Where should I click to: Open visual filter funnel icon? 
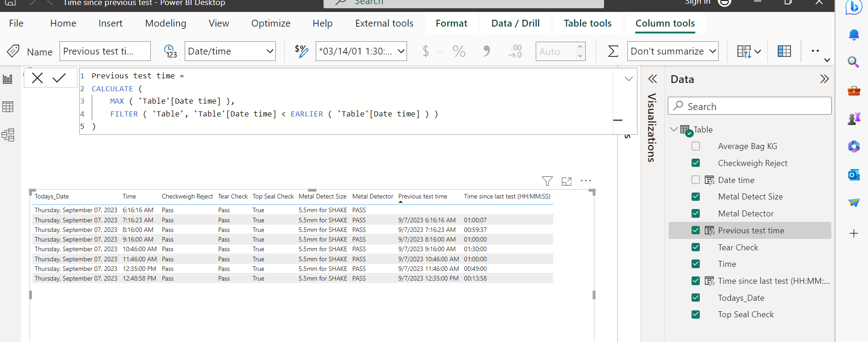547,181
